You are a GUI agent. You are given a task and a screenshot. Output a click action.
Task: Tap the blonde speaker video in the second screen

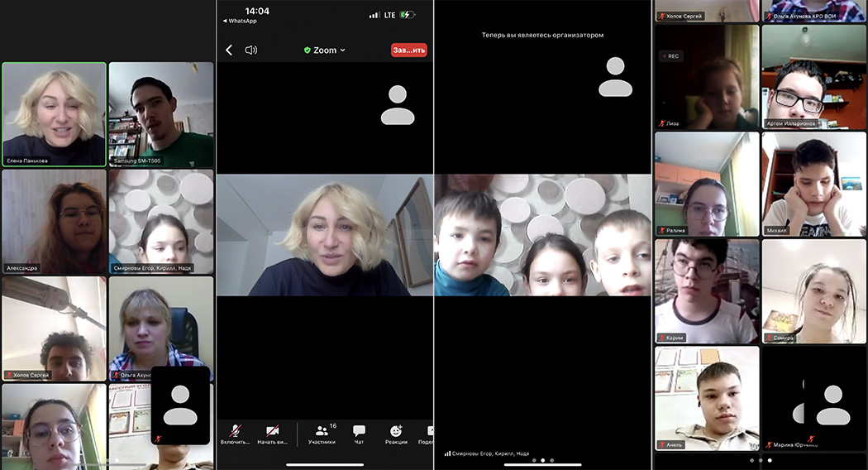(x=325, y=235)
